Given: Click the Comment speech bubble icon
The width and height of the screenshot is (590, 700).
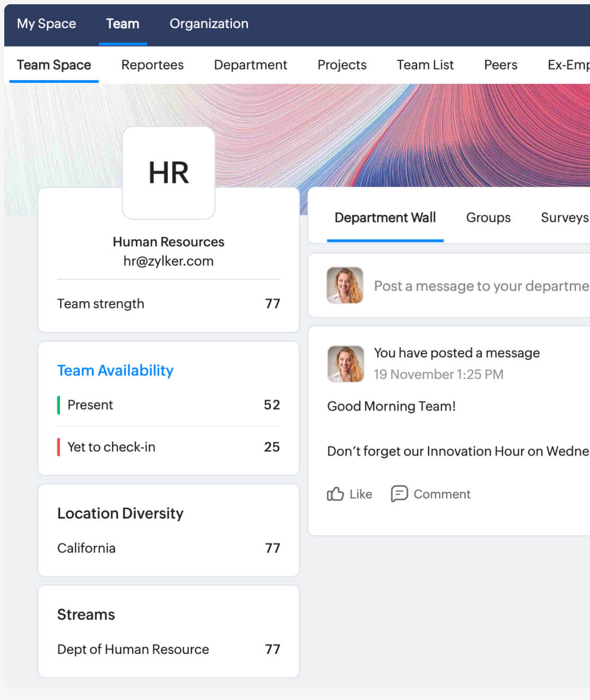Looking at the screenshot, I should [x=399, y=494].
